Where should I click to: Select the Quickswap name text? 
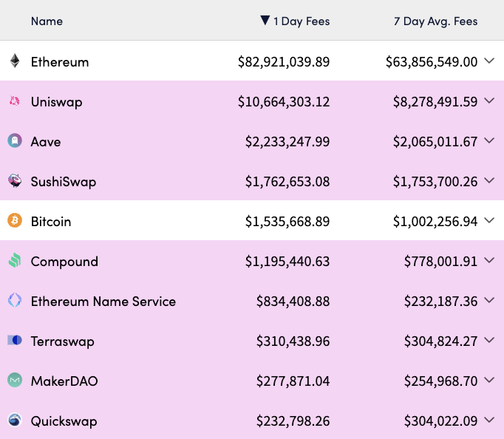pos(64,421)
